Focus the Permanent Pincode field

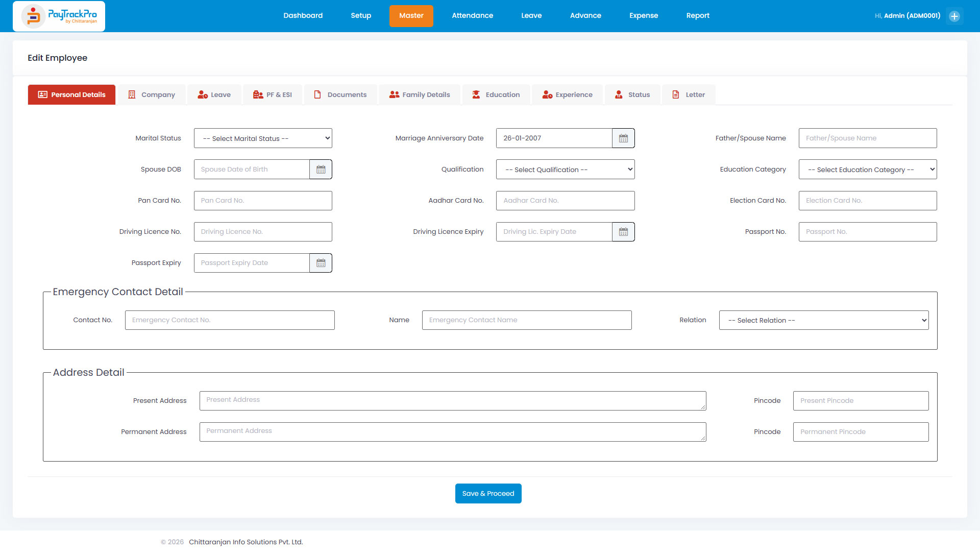click(861, 432)
